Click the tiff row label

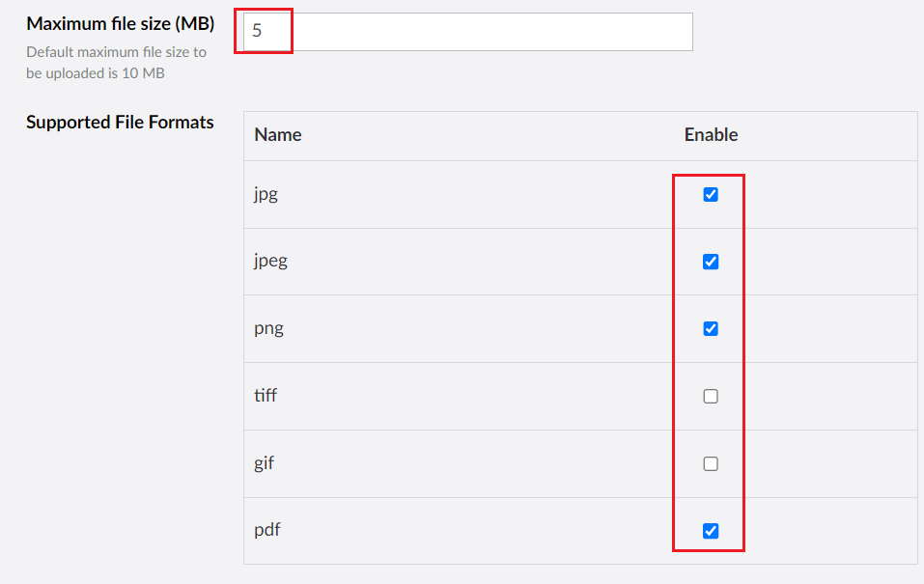(266, 396)
